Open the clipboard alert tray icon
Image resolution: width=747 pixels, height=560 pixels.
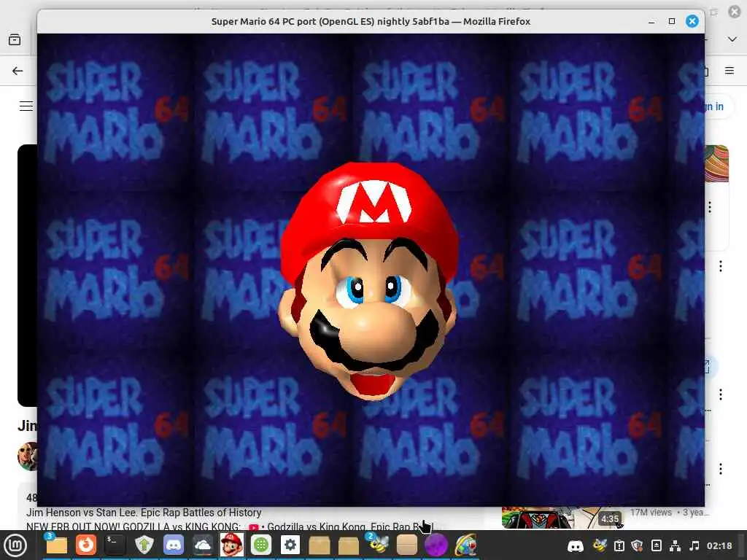pos(619,545)
